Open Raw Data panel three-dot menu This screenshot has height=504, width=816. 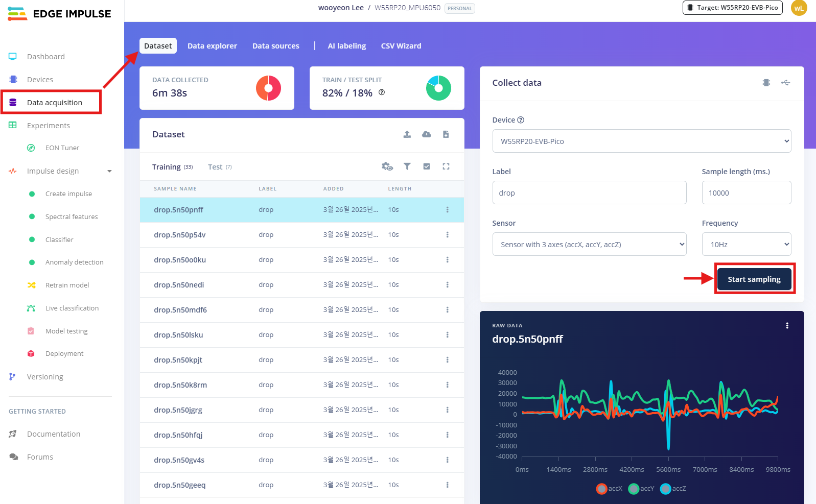tap(786, 326)
